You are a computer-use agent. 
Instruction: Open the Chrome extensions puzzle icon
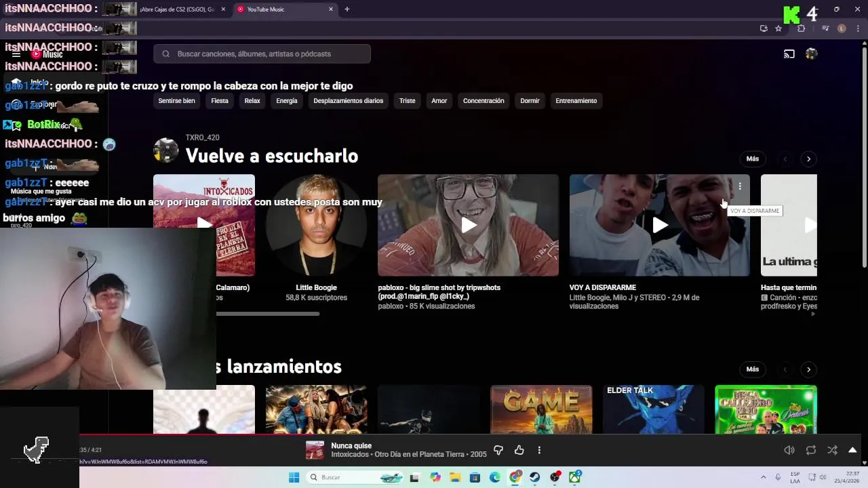(x=801, y=28)
